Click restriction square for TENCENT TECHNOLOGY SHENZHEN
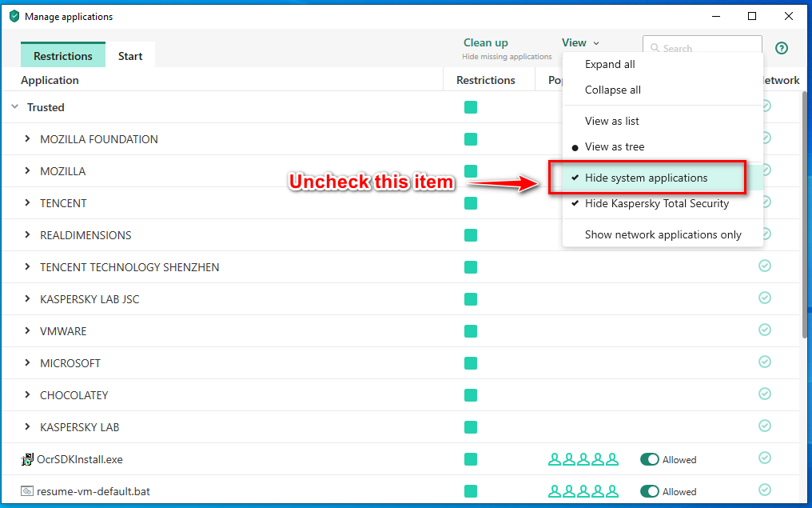The image size is (812, 508). tap(470, 267)
